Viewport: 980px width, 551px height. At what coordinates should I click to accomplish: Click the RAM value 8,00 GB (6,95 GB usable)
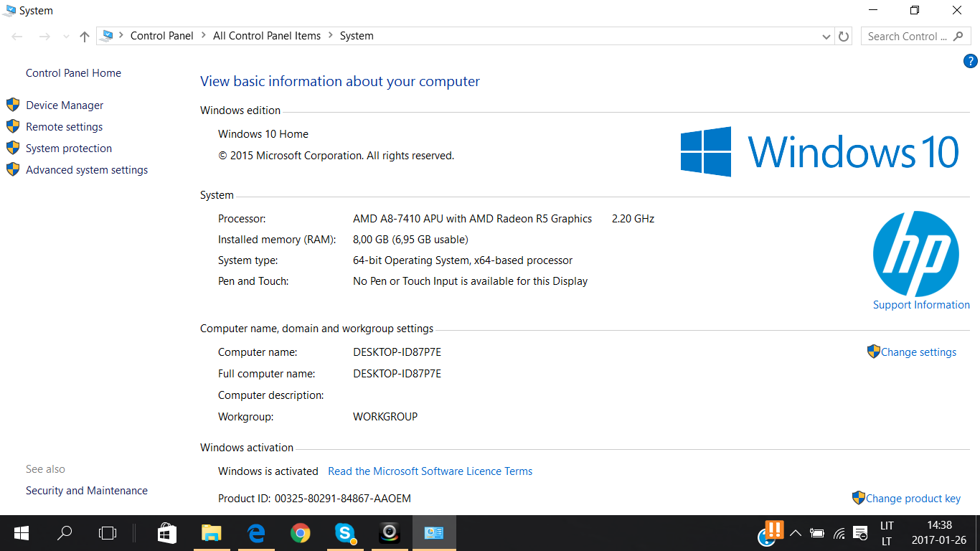(x=410, y=240)
